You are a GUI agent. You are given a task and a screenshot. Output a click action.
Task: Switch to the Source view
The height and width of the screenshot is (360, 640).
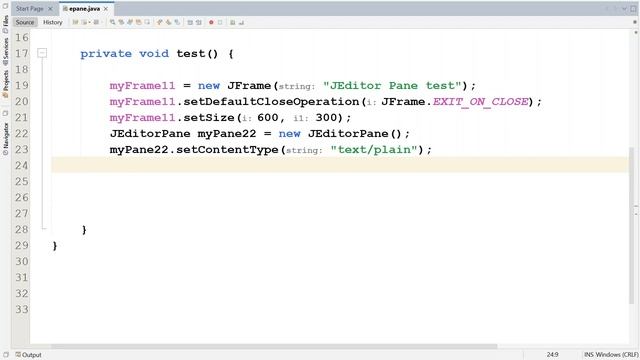point(24,22)
